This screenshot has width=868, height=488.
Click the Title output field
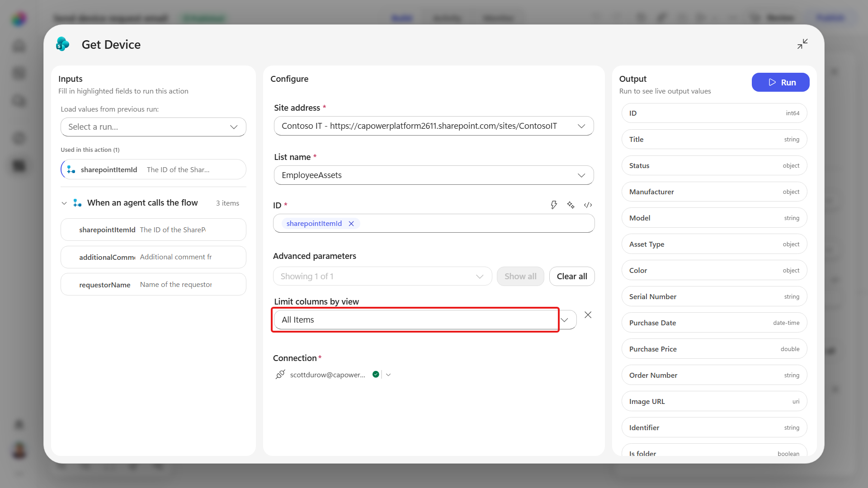[x=714, y=139]
